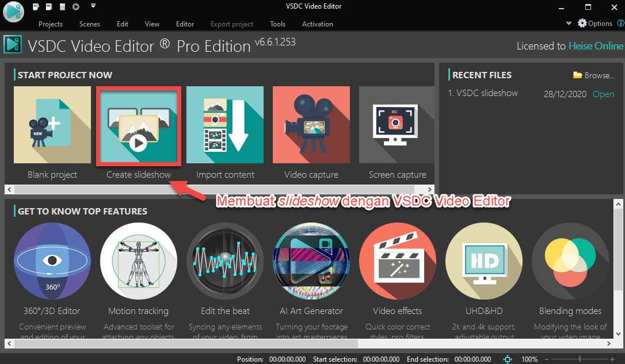This screenshot has height=364, width=625.
Task: Open the Edit menu tab
Action: pos(123,24)
